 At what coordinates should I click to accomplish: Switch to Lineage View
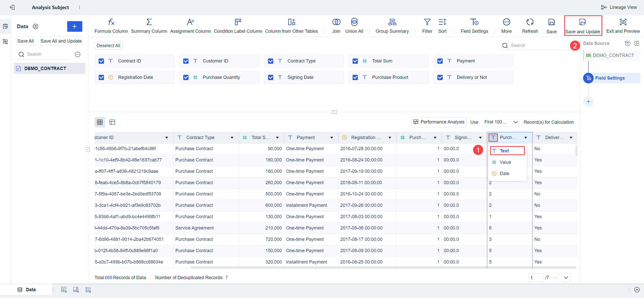click(x=619, y=7)
